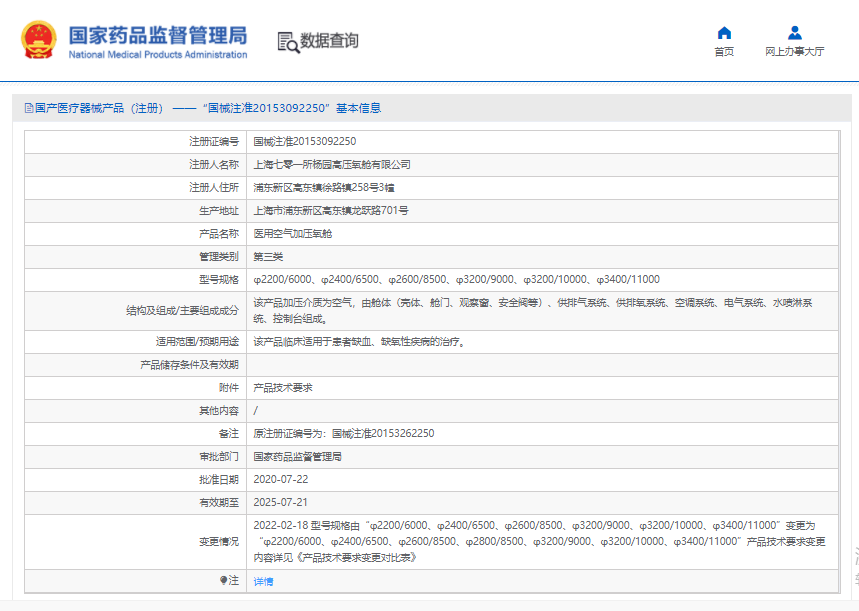This screenshot has height=611, width=859.
Task: Select address 浦东新区高东镇徐路镇258号3幢
Action: tap(324, 187)
